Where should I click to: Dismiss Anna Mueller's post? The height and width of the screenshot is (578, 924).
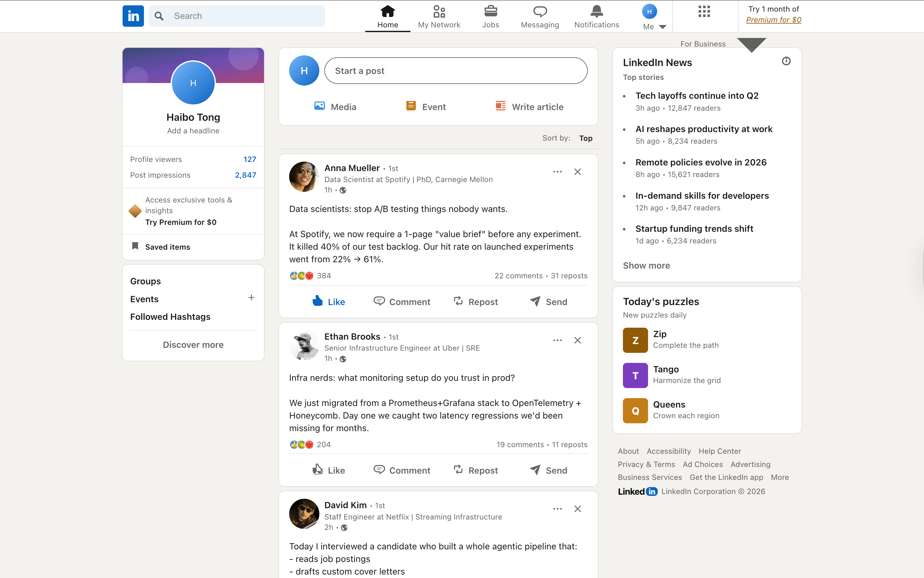(578, 172)
